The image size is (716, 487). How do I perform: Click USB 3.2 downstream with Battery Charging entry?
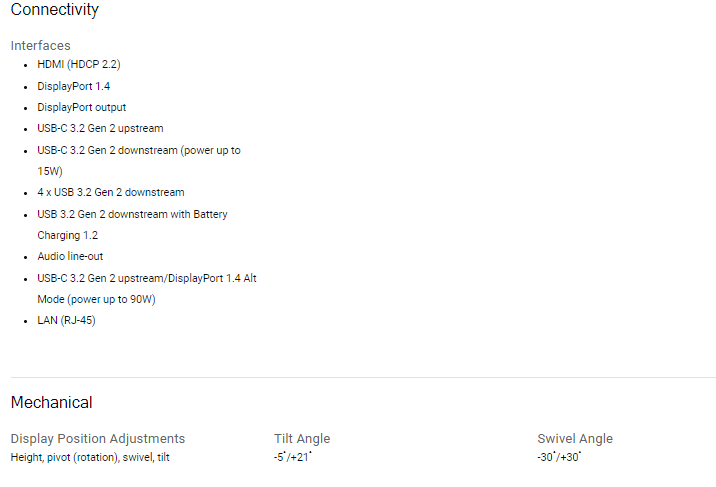point(132,225)
